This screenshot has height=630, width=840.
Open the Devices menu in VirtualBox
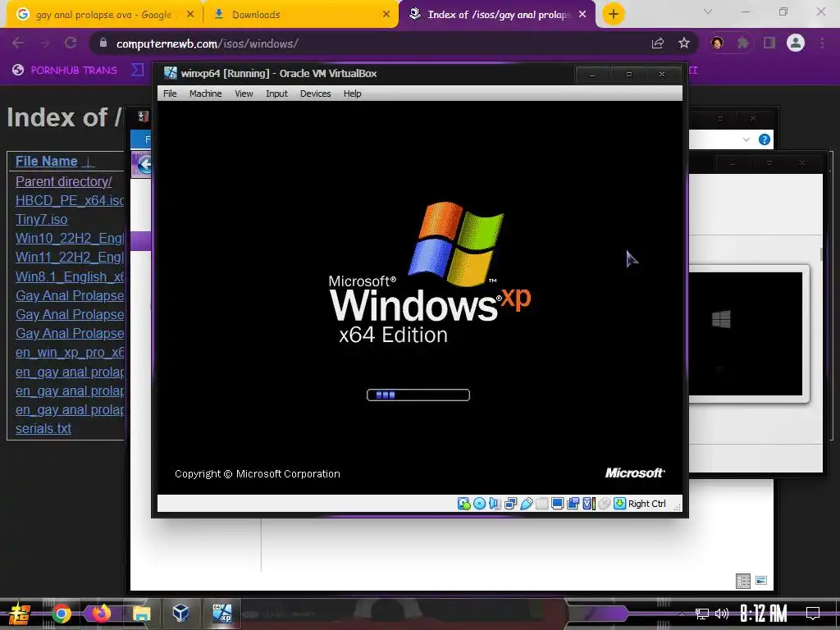point(315,94)
